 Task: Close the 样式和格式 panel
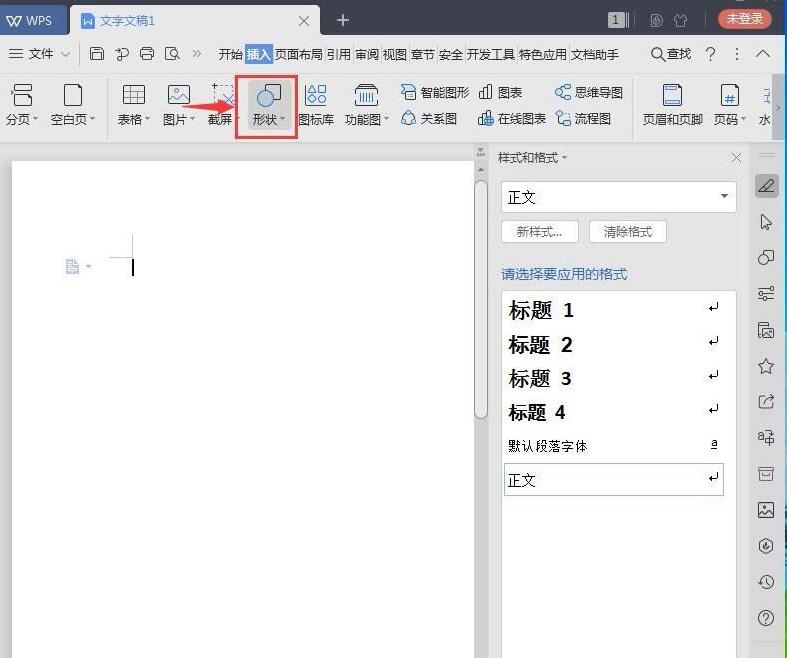coord(736,158)
